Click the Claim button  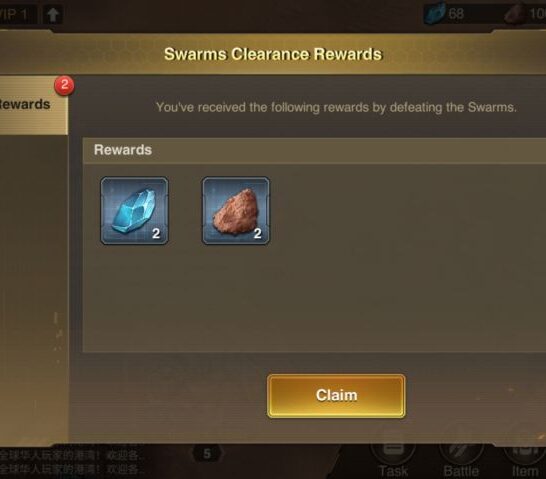[x=336, y=395]
